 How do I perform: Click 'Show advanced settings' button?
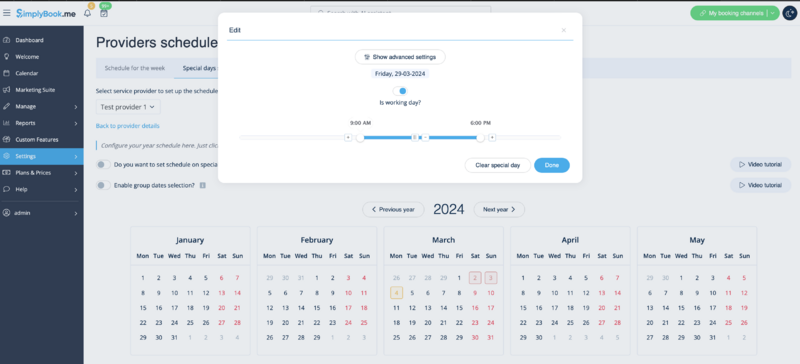[400, 57]
